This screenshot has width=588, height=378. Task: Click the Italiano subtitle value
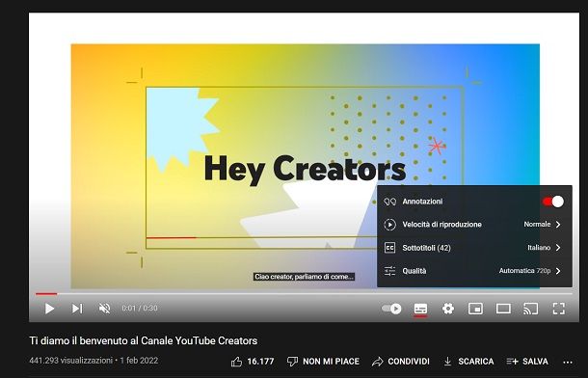pyautogui.click(x=539, y=248)
